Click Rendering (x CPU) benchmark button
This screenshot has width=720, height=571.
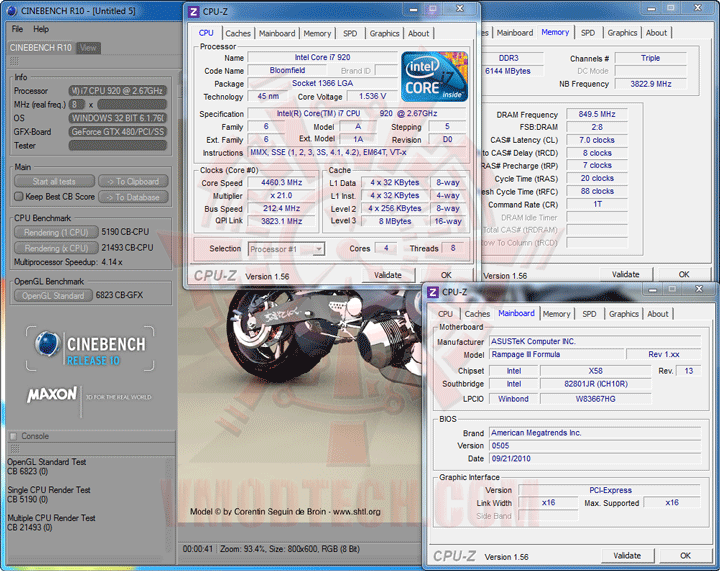point(56,248)
